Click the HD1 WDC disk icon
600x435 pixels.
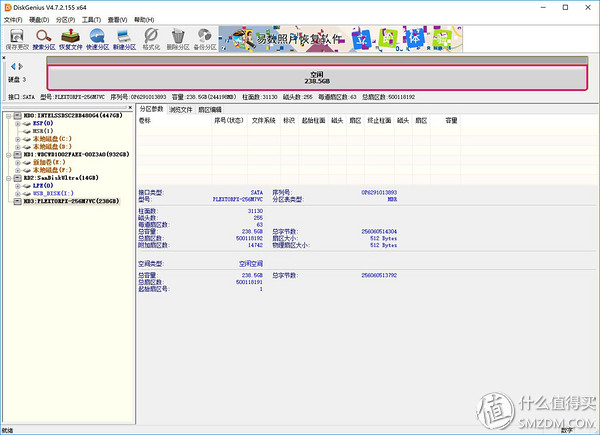click(x=17, y=154)
